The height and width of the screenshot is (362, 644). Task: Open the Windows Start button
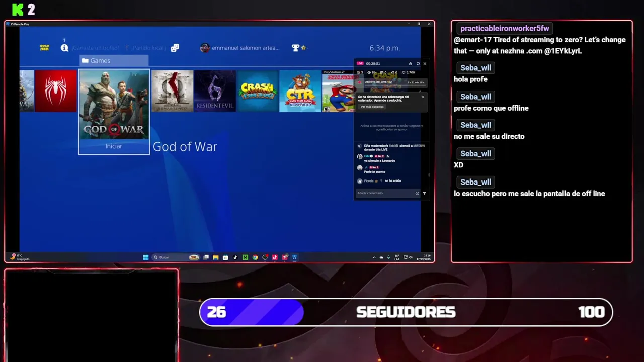146,257
